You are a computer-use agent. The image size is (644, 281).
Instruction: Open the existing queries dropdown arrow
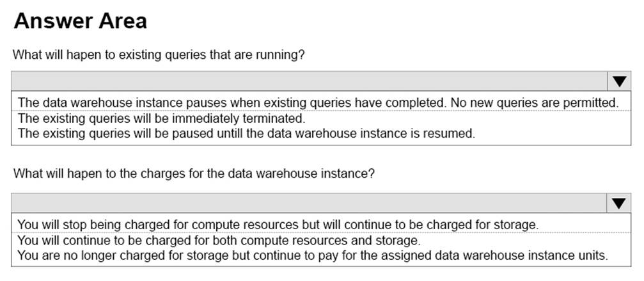tap(618, 81)
